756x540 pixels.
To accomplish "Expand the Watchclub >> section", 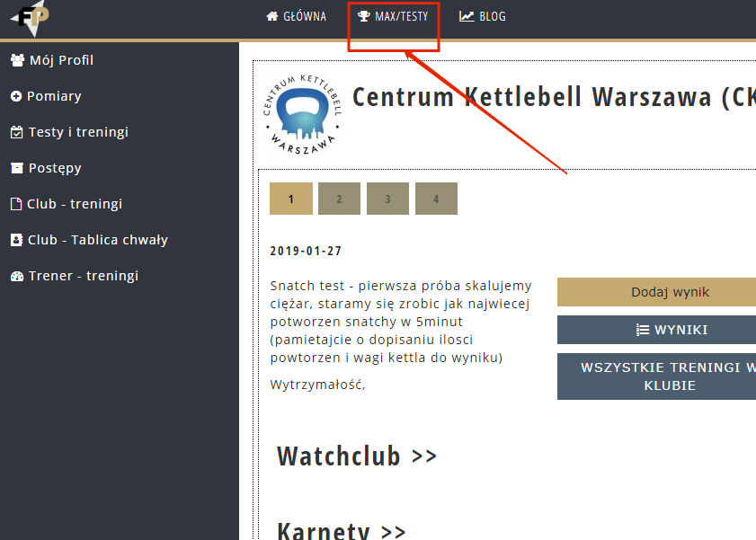I will (x=357, y=456).
